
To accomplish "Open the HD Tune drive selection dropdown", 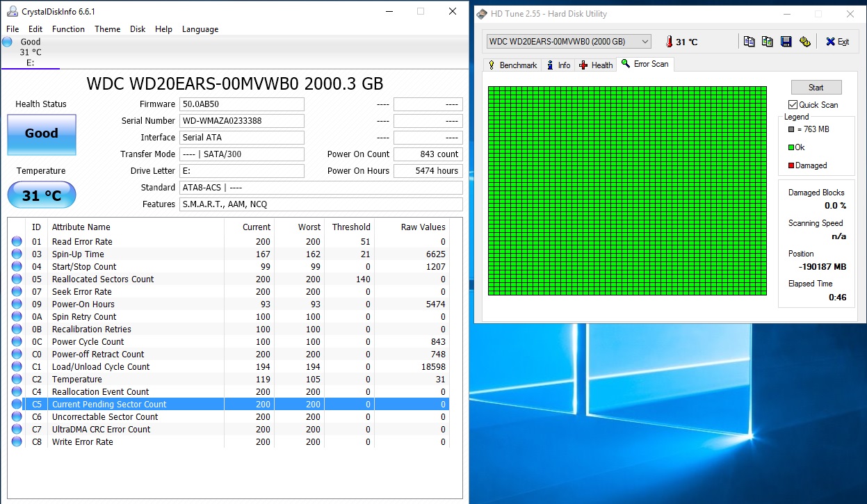I will [x=569, y=42].
